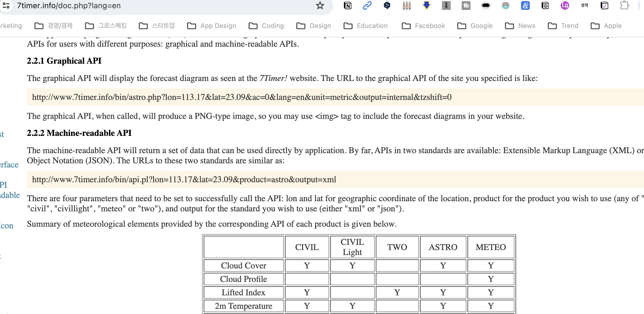Click the astro.php graphical API URL text
Screen dimensions: 644x314
(242, 97)
